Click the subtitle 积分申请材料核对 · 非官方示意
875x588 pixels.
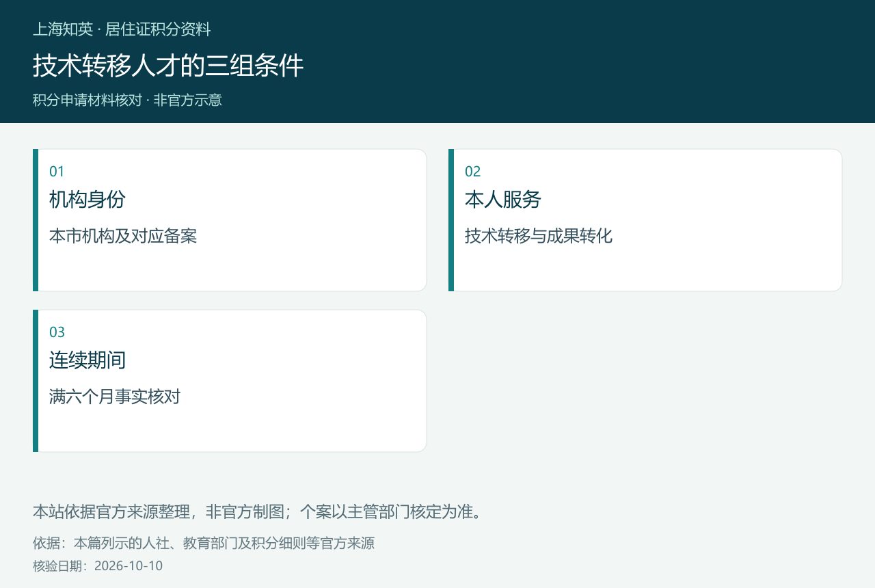point(127,100)
